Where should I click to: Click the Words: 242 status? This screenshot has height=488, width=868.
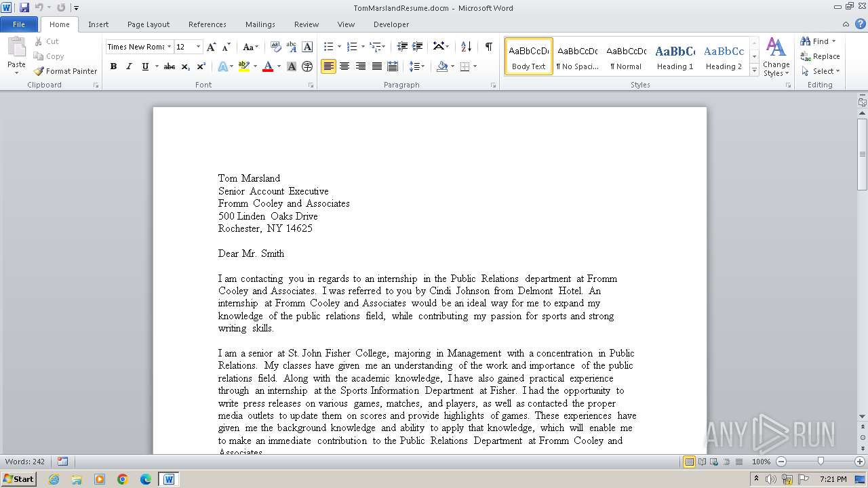point(25,462)
